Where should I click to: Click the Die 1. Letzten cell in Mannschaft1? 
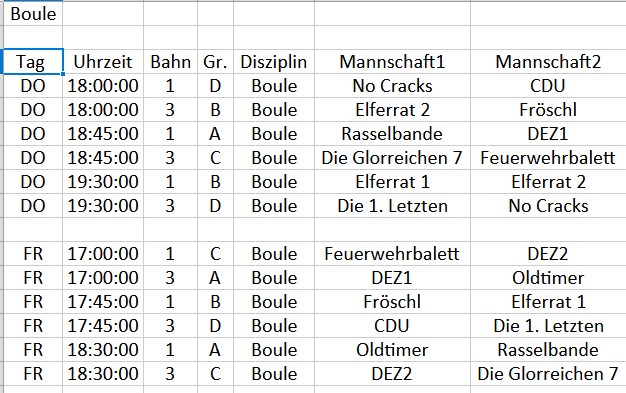[x=392, y=206]
